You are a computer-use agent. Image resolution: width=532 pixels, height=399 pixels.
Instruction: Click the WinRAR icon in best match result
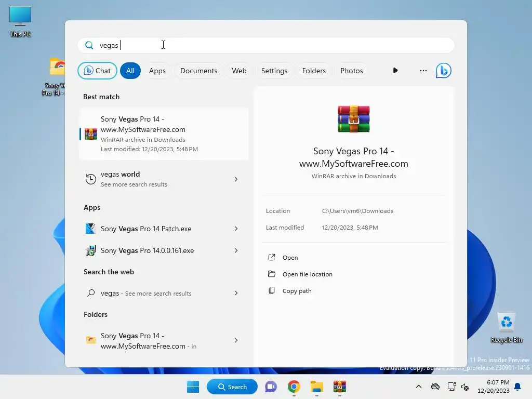coord(90,134)
